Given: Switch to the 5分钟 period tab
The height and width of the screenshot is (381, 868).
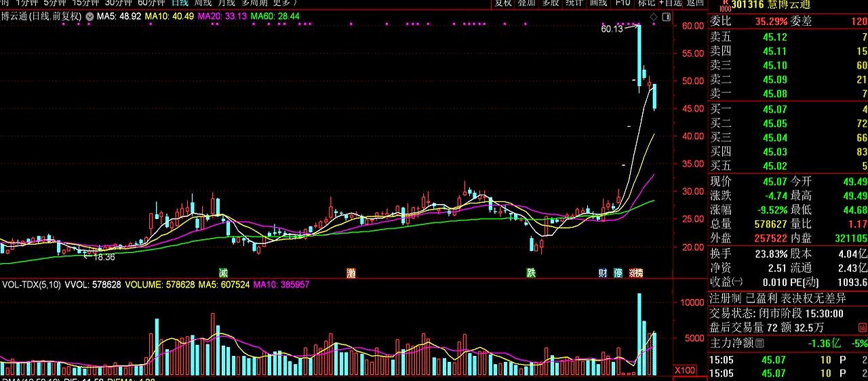Looking at the screenshot, I should click(56, 3).
